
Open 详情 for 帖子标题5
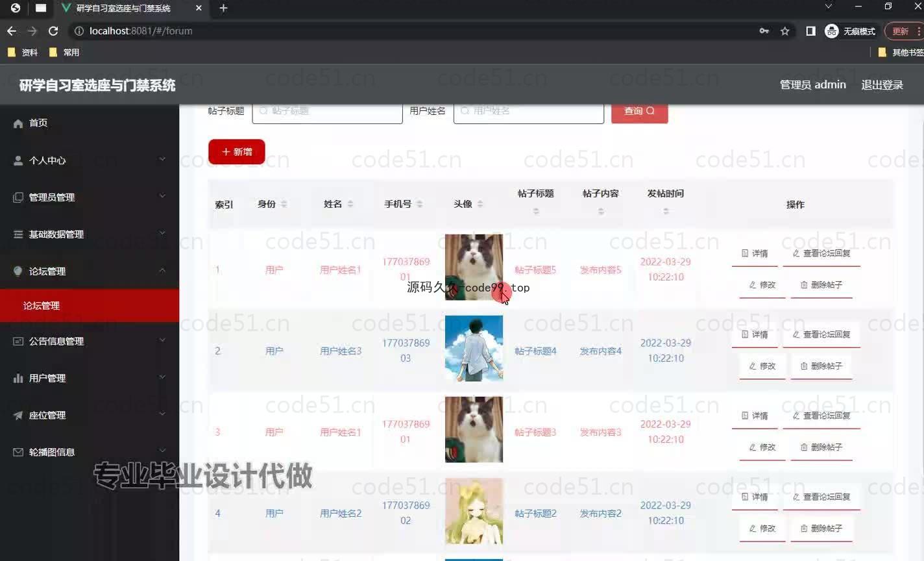(x=755, y=254)
